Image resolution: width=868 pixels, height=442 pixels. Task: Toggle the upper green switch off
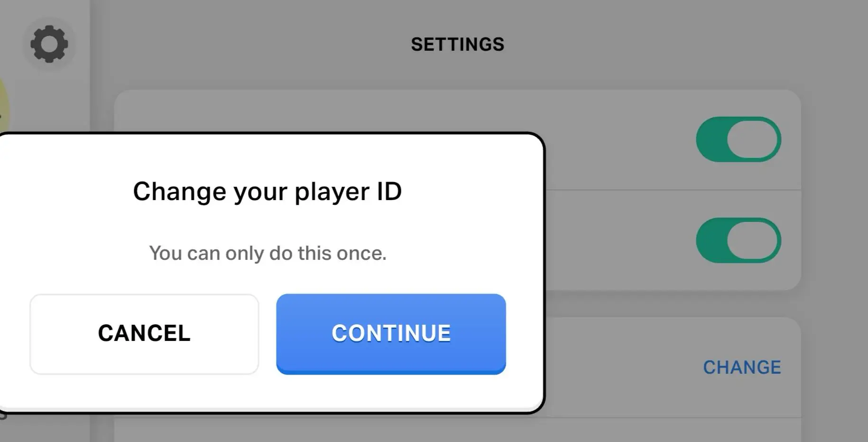tap(738, 139)
